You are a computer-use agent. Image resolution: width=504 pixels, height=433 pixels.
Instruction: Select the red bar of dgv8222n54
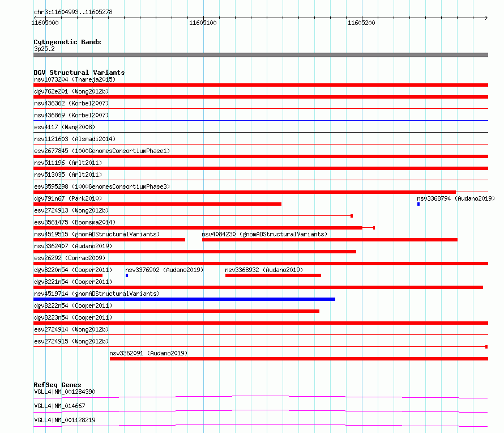click(177, 311)
